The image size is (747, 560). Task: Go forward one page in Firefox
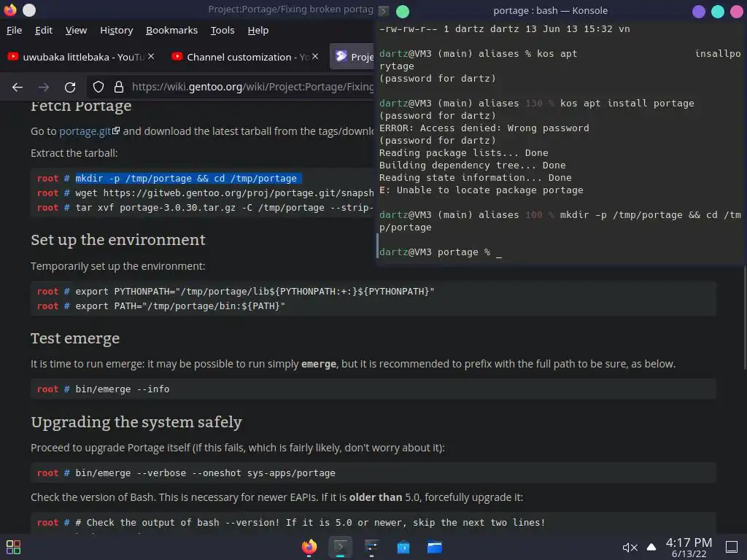click(44, 87)
